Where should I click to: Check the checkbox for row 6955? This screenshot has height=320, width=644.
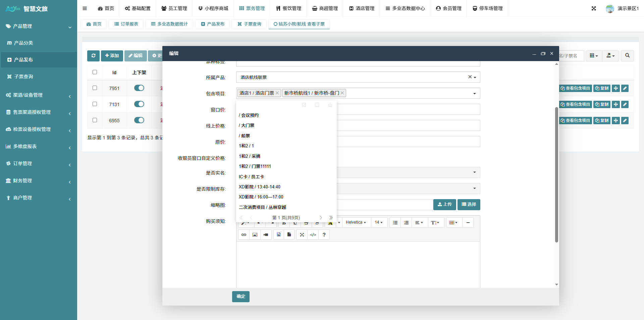(95, 120)
